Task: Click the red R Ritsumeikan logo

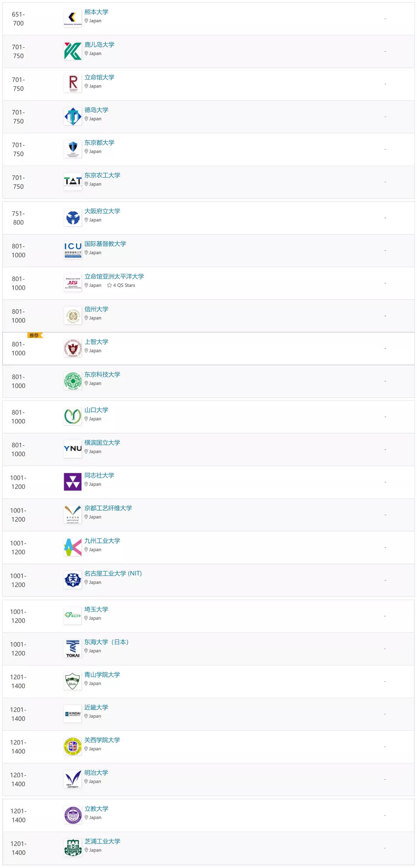Action: (73, 84)
